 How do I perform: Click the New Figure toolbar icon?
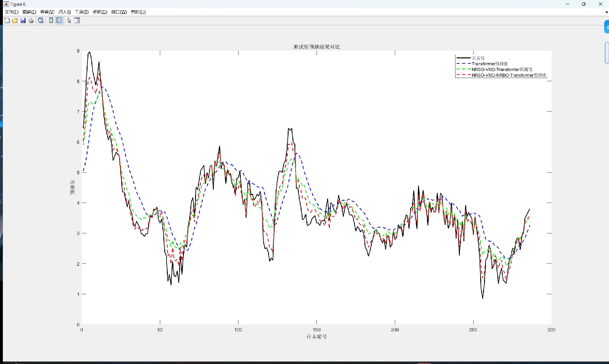pyautogui.click(x=7, y=21)
